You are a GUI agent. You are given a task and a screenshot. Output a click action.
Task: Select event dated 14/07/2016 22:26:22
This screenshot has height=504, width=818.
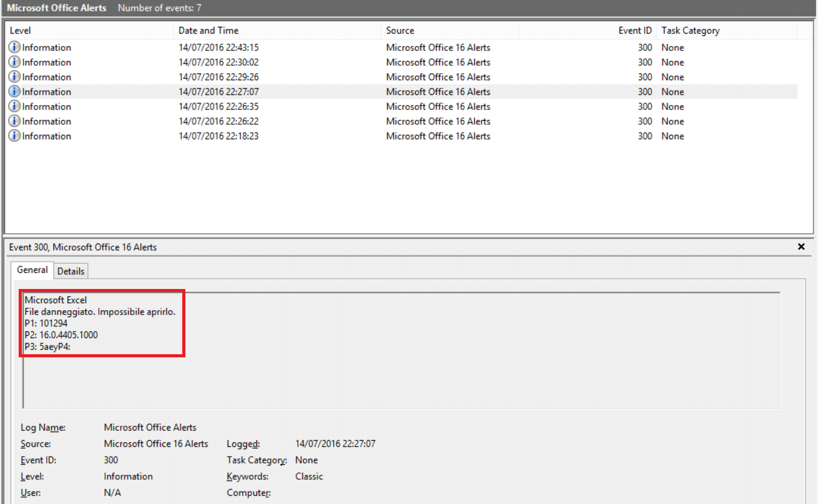click(401, 121)
